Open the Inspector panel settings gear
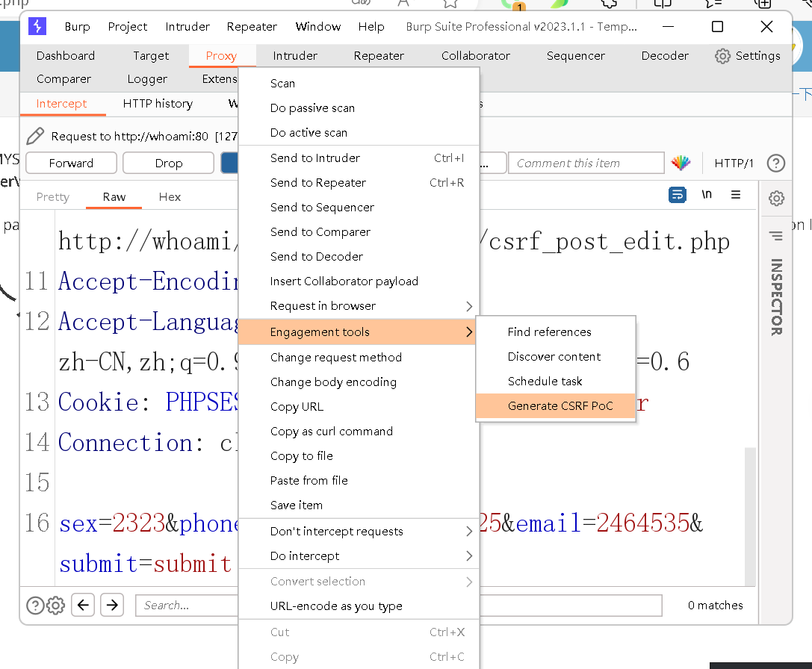The height and width of the screenshot is (669, 812). coord(776,199)
